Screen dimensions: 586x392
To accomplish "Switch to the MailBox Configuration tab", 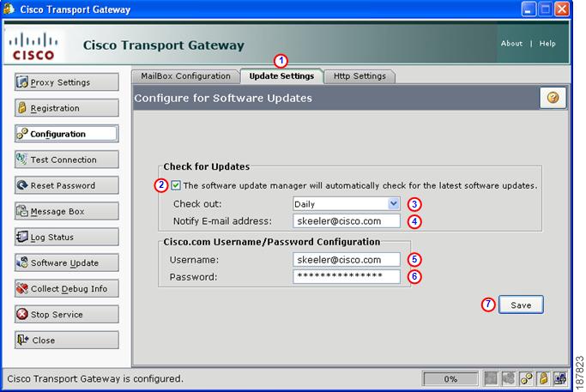I will pos(185,76).
